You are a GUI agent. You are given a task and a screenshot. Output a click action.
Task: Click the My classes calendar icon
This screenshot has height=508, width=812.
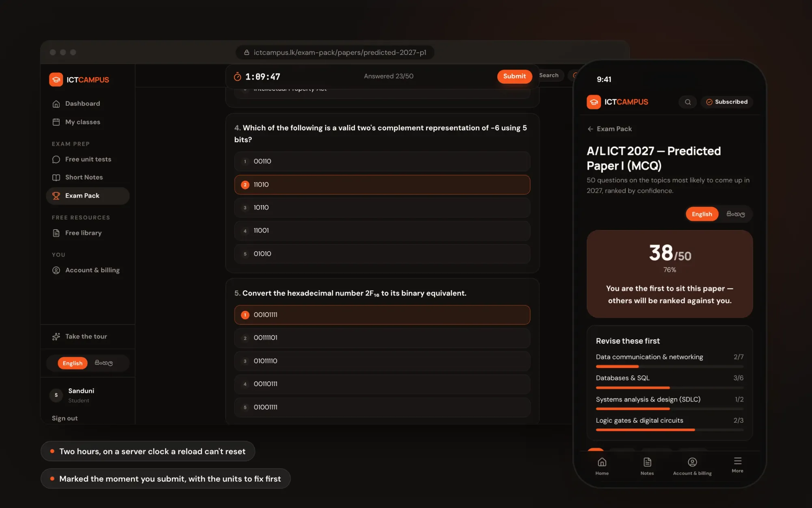(x=56, y=122)
